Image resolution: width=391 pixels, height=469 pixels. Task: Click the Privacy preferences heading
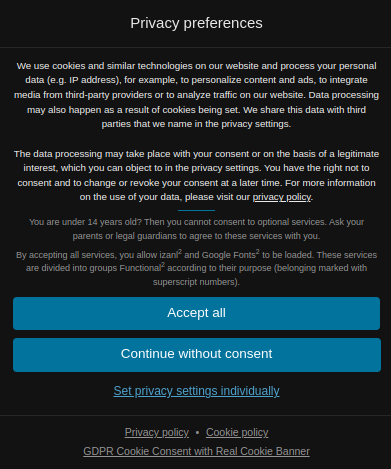pyautogui.click(x=196, y=23)
